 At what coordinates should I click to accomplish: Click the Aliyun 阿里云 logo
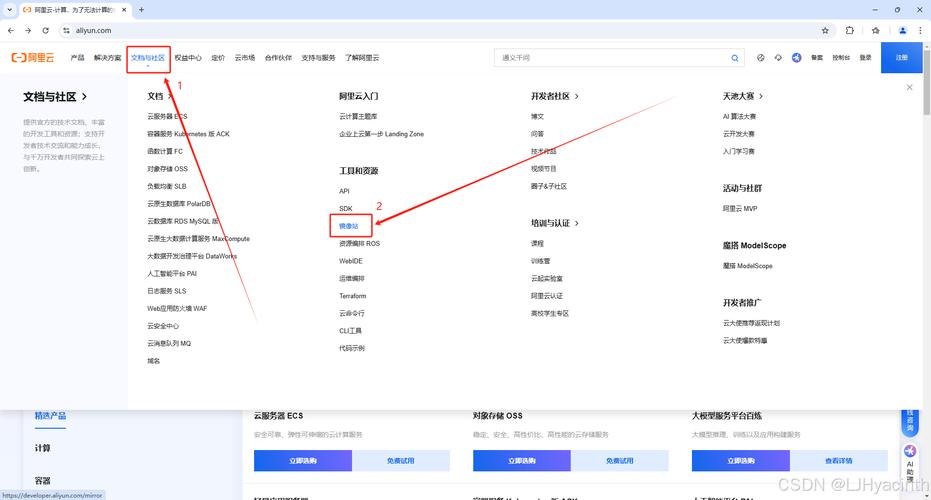pyautogui.click(x=33, y=58)
